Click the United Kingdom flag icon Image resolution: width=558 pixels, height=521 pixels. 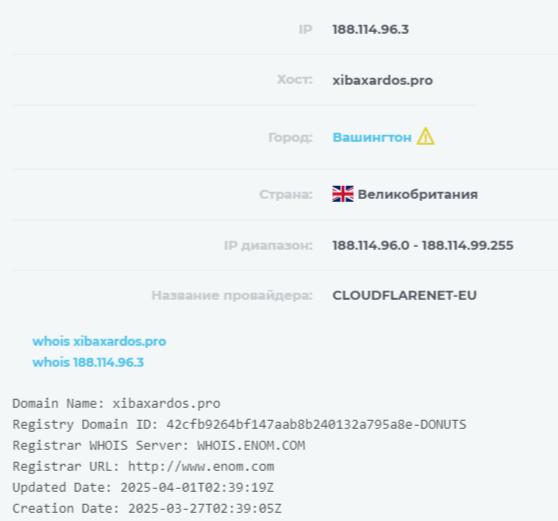(343, 194)
